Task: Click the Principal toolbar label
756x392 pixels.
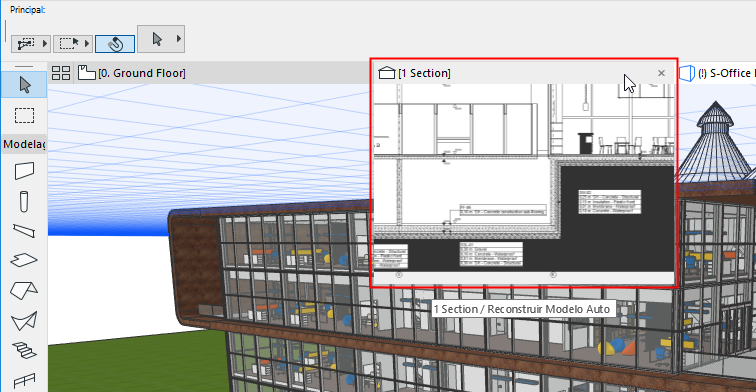Action: click(x=27, y=10)
